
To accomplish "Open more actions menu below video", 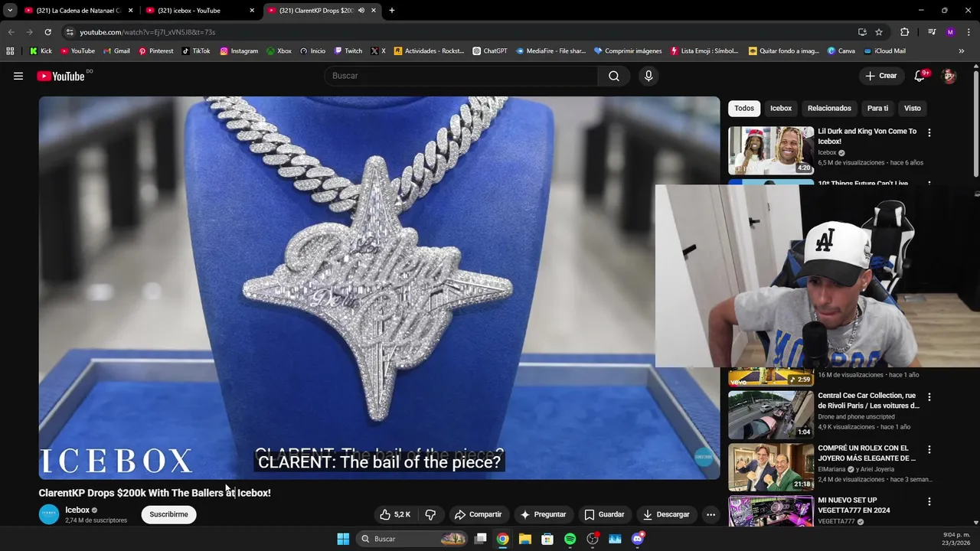I will coord(710,514).
